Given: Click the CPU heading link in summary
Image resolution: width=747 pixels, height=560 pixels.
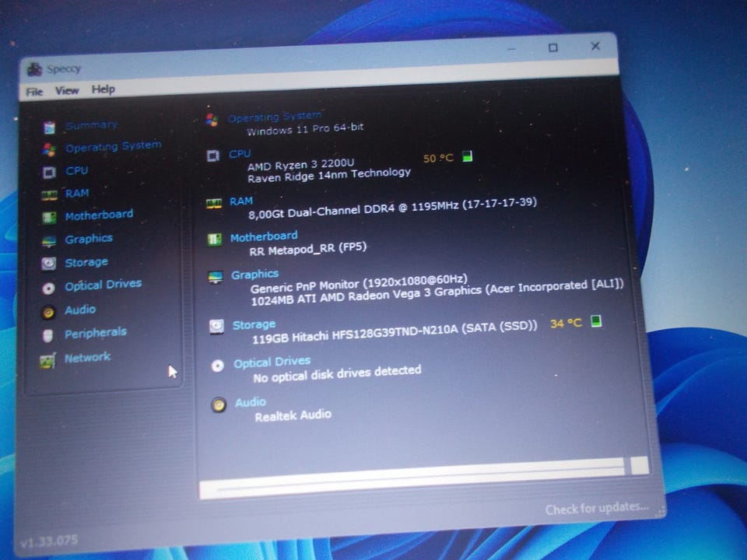Looking at the screenshot, I should click(x=240, y=154).
